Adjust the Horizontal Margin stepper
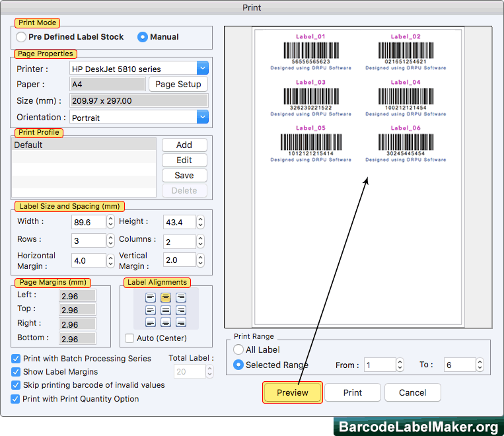Screen dimensions: 504x436 [x=110, y=260]
